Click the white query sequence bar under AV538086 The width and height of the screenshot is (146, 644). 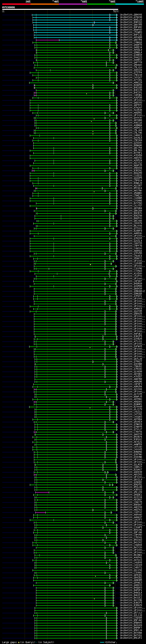pyautogui.click(x=60, y=9)
